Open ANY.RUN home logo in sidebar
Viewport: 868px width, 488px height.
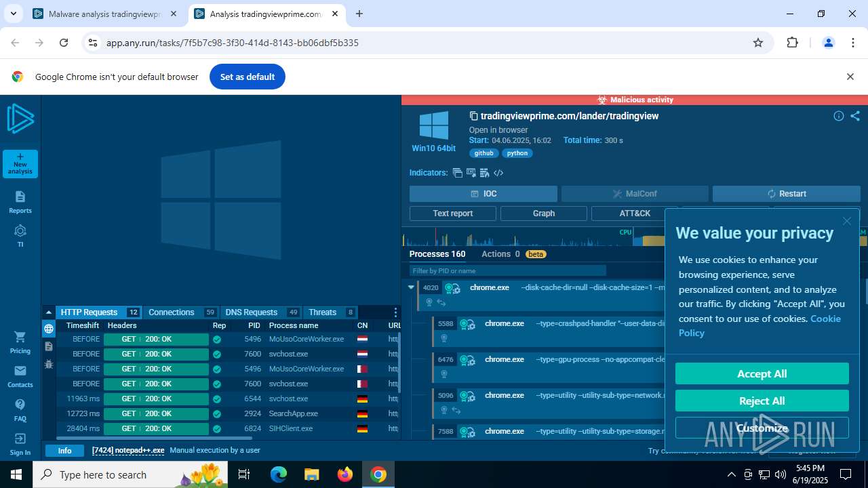pyautogui.click(x=20, y=119)
